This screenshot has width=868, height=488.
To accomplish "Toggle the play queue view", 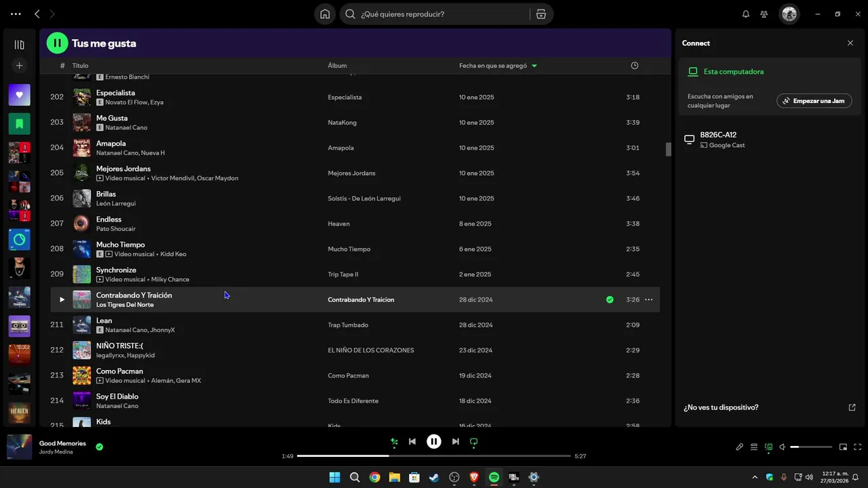I will tap(754, 447).
